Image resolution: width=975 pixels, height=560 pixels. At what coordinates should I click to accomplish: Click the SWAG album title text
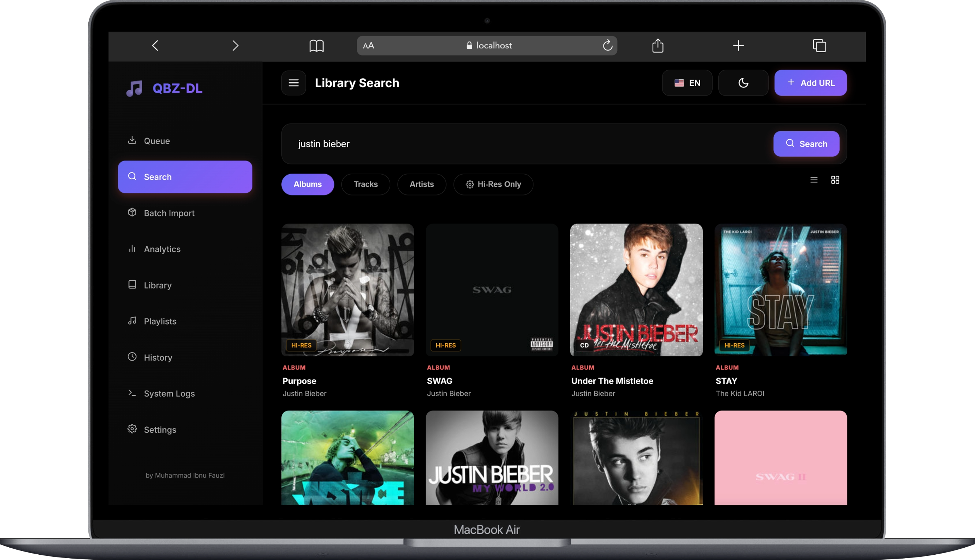(439, 381)
